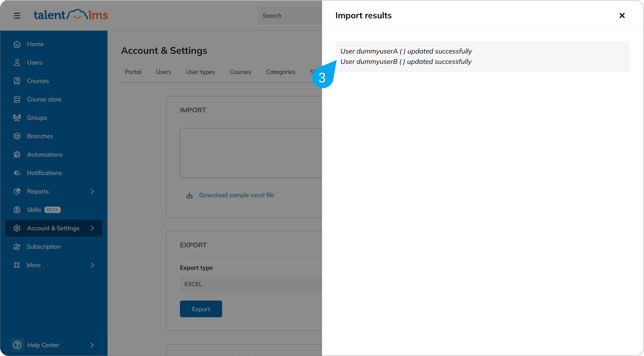
Task: Expand the Help Center chevron
Action: pos(92,345)
